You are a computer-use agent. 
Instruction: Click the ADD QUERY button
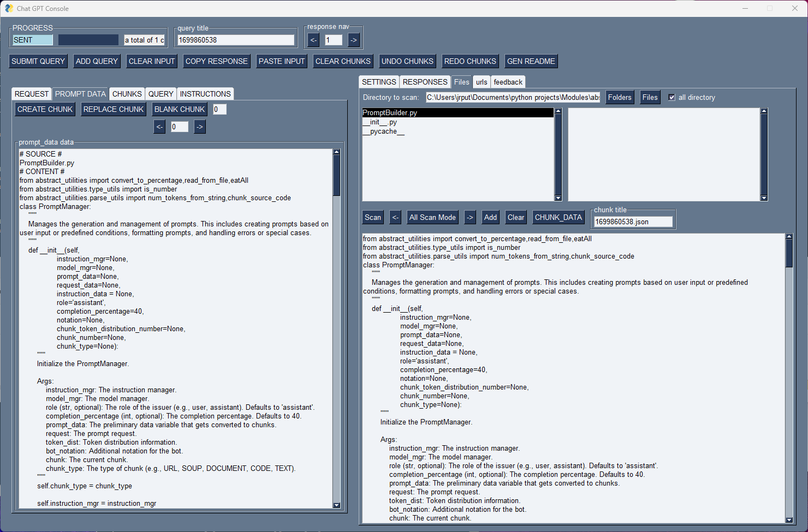click(97, 61)
